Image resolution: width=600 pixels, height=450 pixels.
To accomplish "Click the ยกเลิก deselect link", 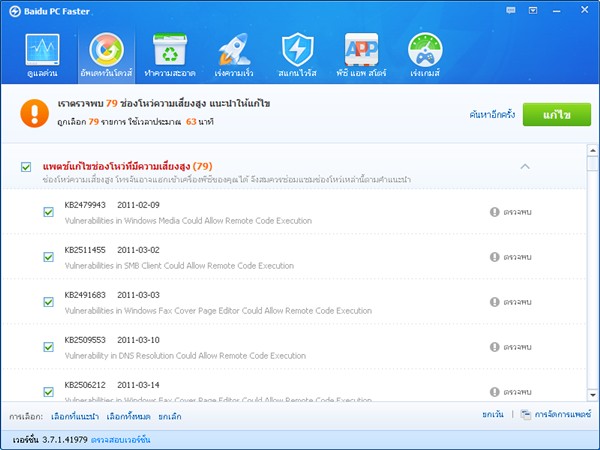I will click(170, 416).
